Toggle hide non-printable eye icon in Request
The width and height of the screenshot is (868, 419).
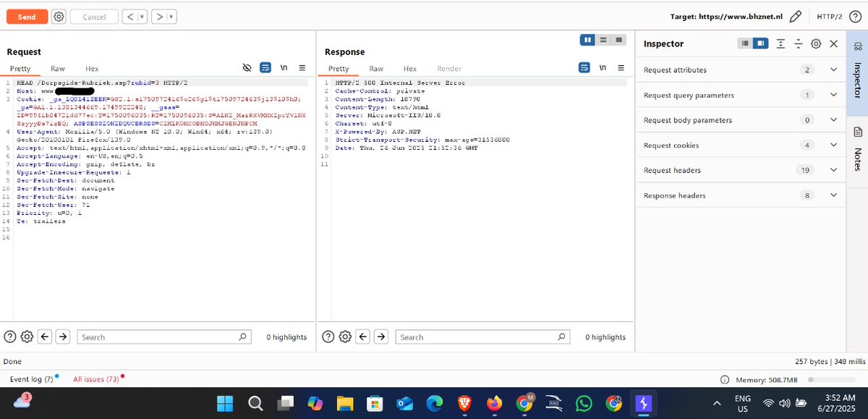(247, 68)
